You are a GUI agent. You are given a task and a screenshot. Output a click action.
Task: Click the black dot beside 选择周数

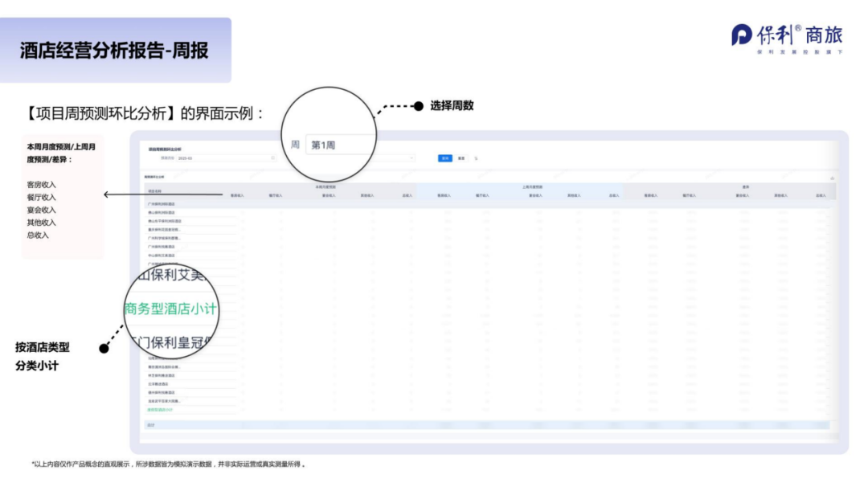(x=418, y=106)
